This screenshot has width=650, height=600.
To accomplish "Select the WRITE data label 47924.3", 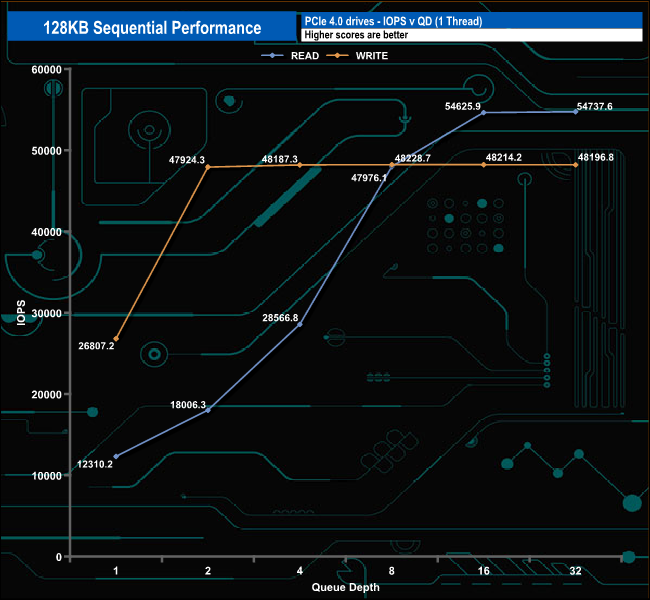I will 187,160.
